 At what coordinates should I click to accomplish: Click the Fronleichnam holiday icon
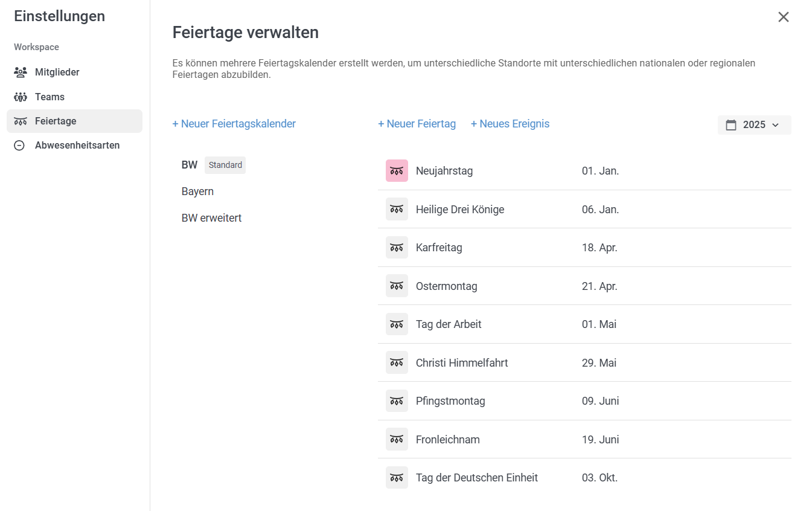(397, 439)
